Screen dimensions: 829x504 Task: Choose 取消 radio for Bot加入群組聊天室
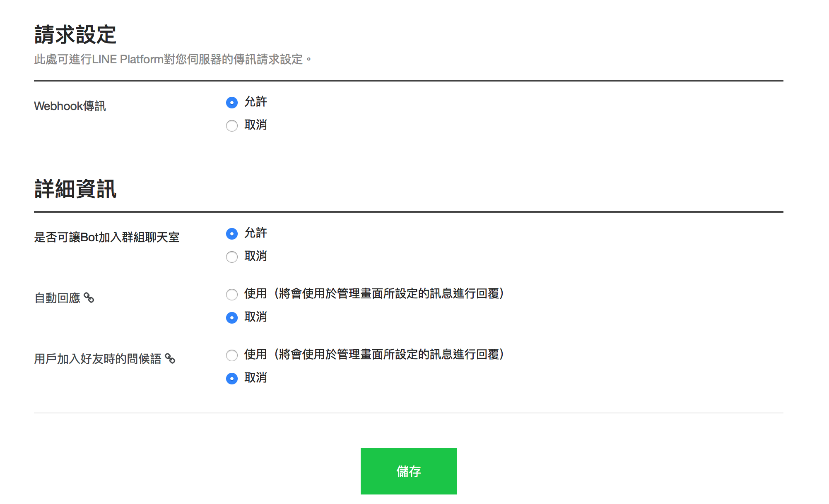232,257
